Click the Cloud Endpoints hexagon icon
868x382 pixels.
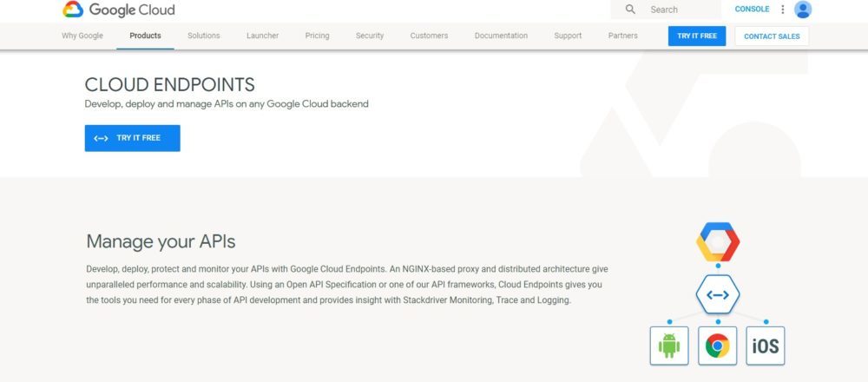(718, 295)
